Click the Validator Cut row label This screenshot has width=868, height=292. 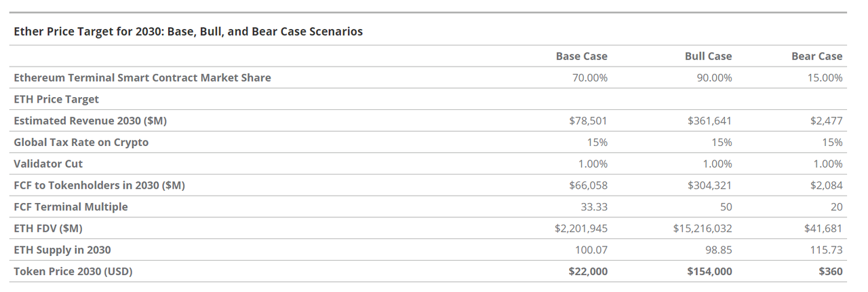pos(48,164)
